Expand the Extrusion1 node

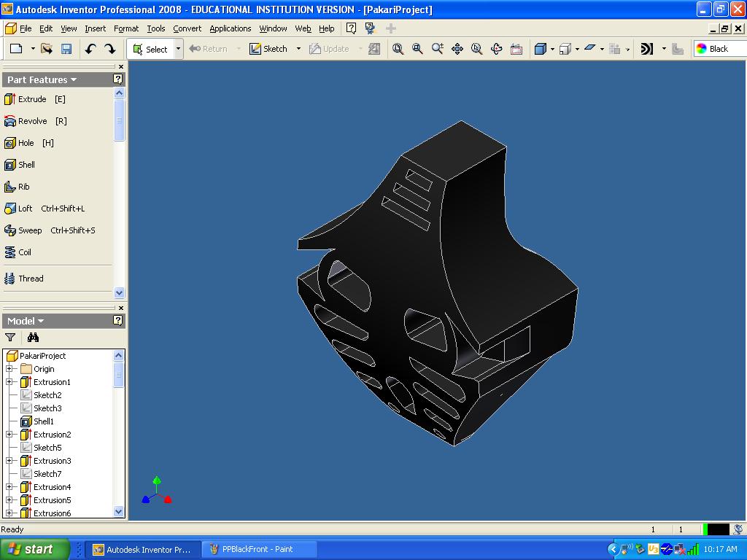pos(9,382)
